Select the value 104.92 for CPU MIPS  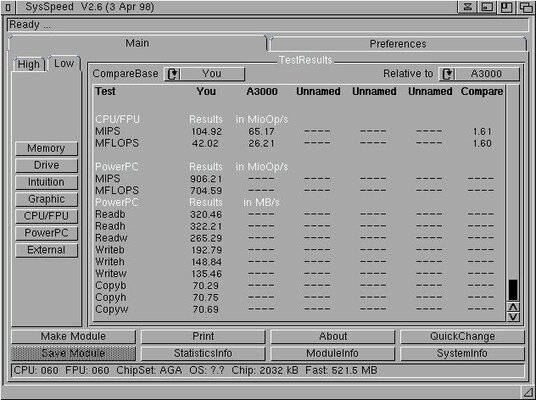pyautogui.click(x=206, y=132)
